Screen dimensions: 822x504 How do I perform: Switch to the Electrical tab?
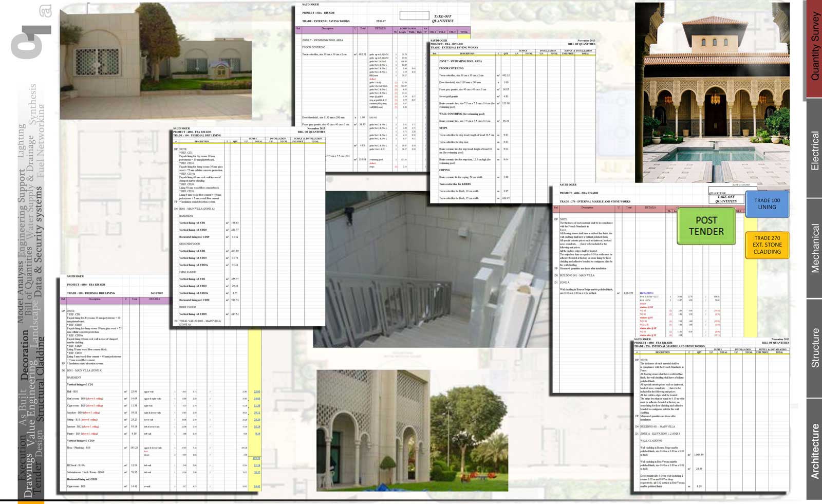[814, 149]
